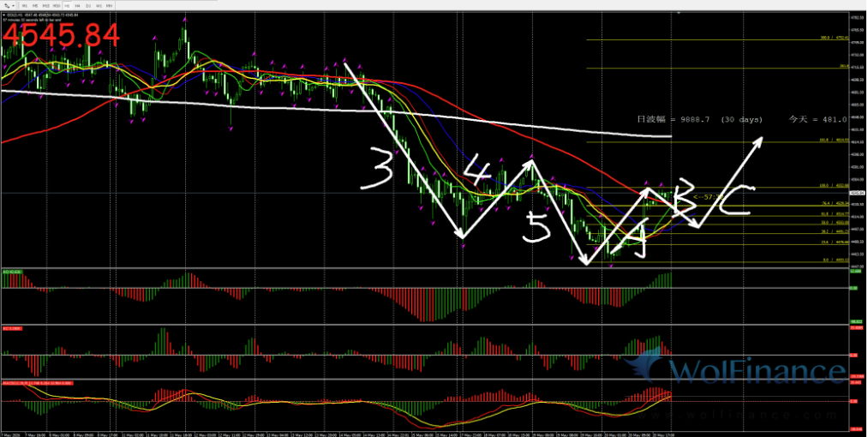Click the MACD indicator label in bottom panel
Screen dimensions: 868x437
coord(39,383)
